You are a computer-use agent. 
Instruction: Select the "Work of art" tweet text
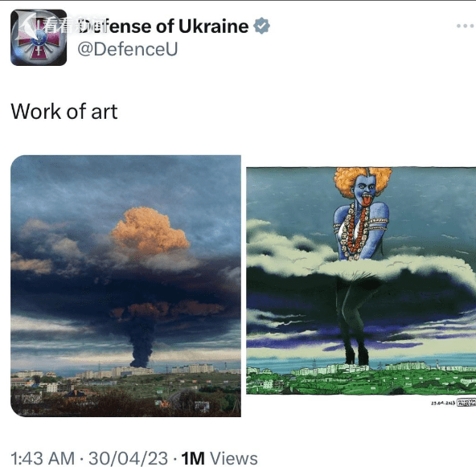pos(64,112)
